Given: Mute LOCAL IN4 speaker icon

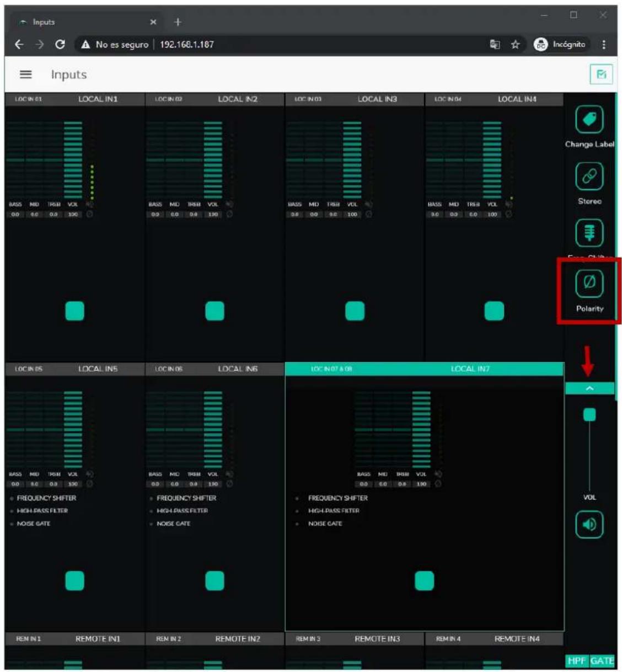Looking at the screenshot, I should point(509,204).
